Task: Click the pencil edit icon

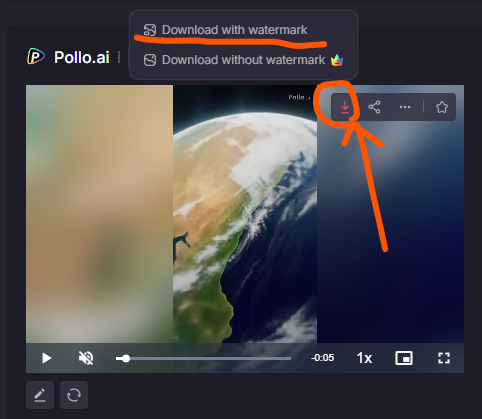Action: click(40, 395)
